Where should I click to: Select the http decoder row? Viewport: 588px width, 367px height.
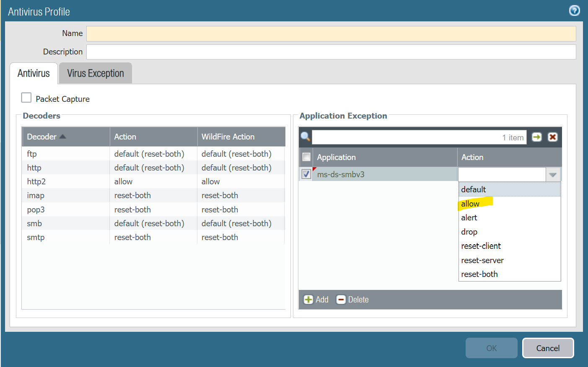click(153, 168)
